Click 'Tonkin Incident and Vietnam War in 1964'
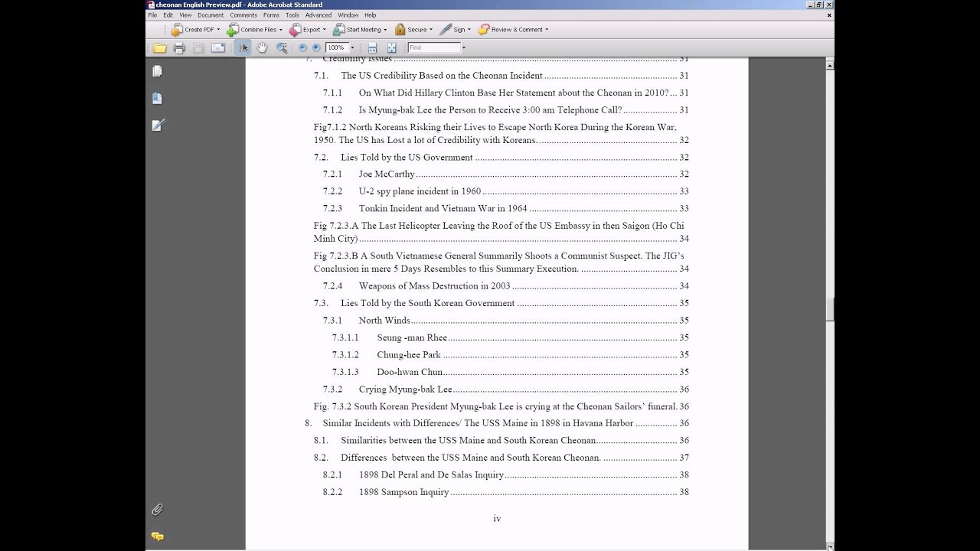Image resolution: width=980 pixels, height=551 pixels. [443, 208]
